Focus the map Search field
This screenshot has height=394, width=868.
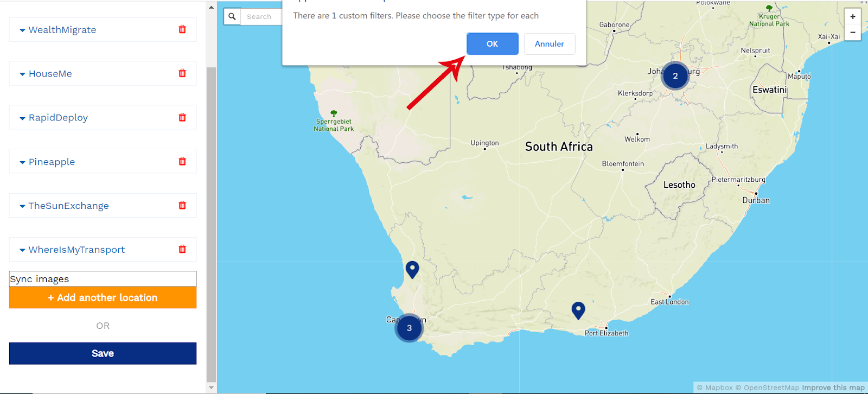261,16
